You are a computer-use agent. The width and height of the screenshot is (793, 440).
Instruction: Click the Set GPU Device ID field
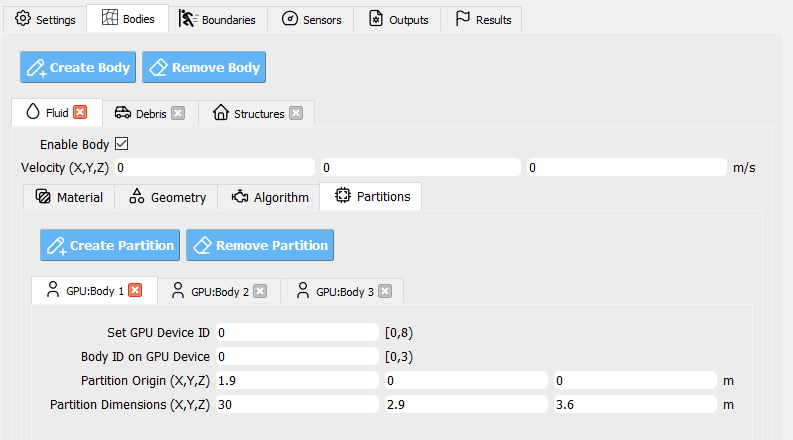coord(297,332)
